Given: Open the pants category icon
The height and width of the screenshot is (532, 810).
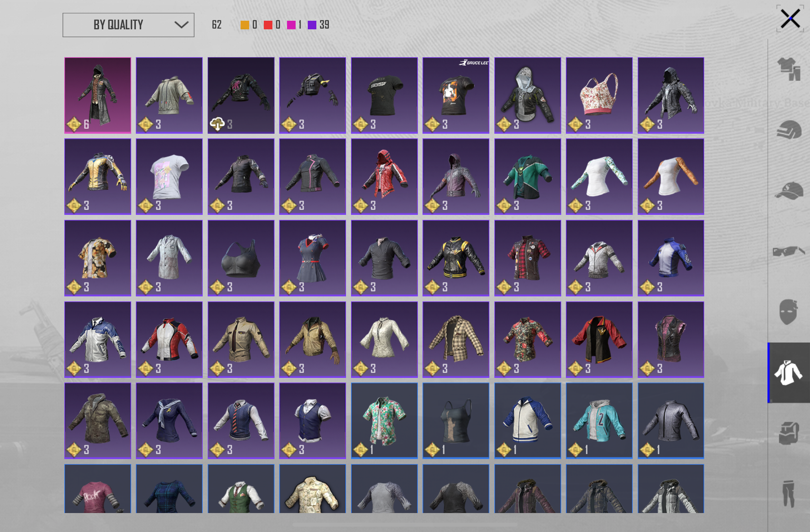Looking at the screenshot, I should click(788, 494).
